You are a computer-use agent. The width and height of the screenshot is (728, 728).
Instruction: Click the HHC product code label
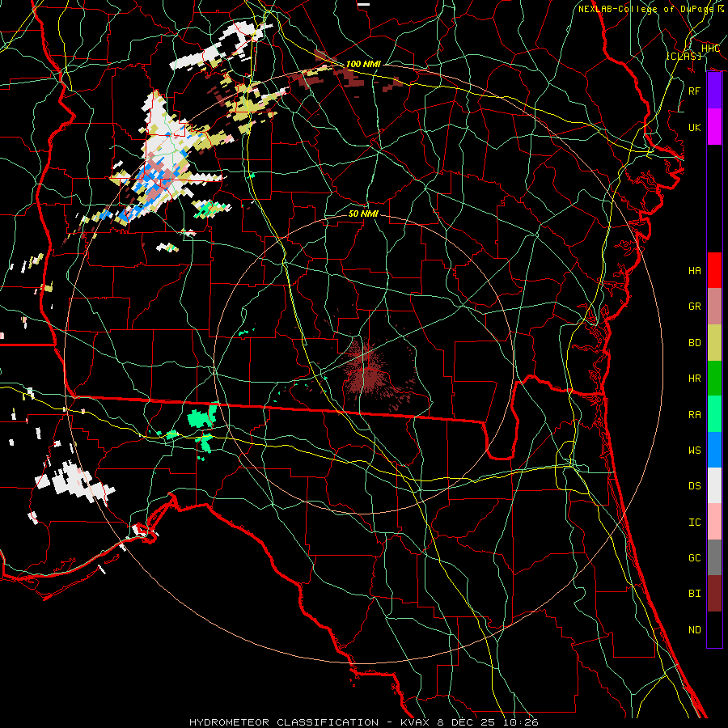click(710, 49)
